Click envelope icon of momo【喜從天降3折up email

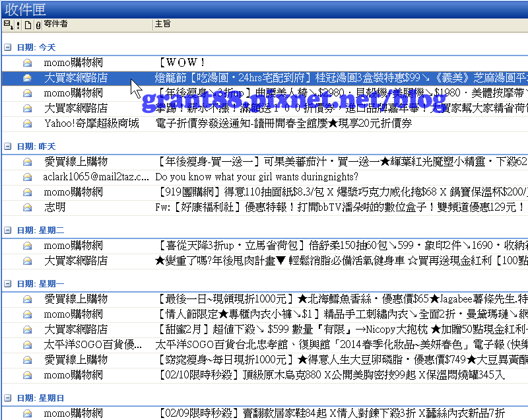[27, 246]
